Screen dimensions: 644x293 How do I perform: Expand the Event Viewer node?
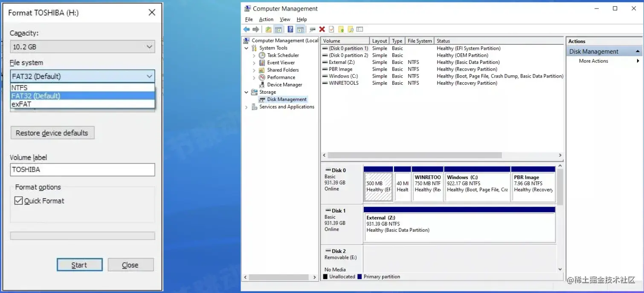(254, 63)
